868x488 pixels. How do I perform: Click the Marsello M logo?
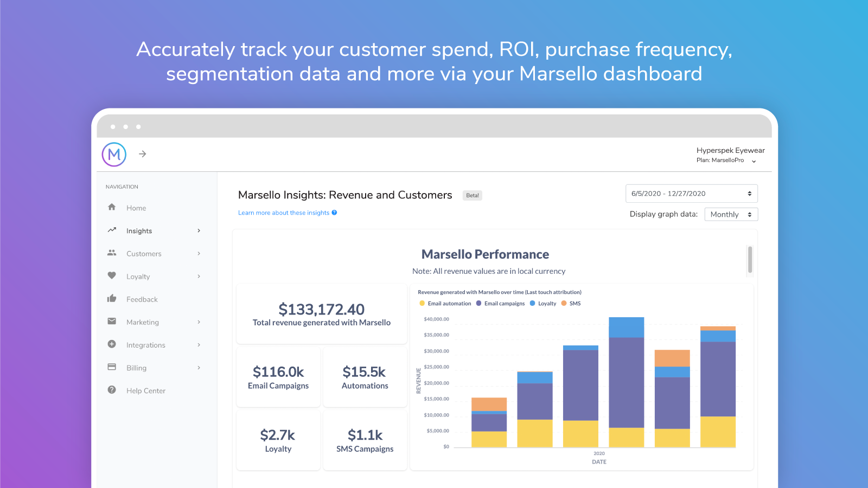pyautogui.click(x=114, y=155)
